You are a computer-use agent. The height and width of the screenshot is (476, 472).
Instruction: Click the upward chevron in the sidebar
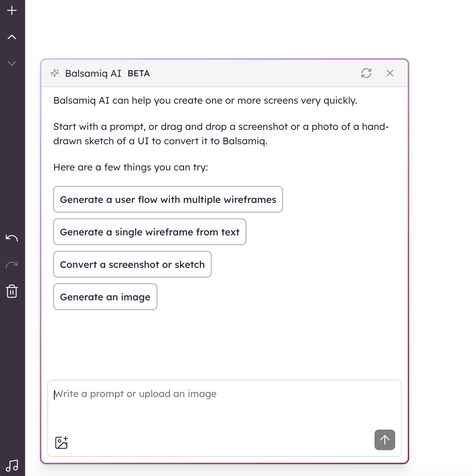pyautogui.click(x=12, y=37)
